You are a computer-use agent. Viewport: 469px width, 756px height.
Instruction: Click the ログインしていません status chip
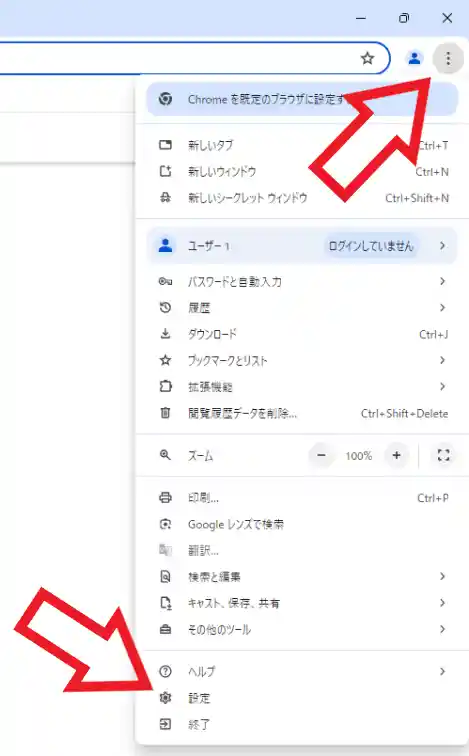[371, 246]
